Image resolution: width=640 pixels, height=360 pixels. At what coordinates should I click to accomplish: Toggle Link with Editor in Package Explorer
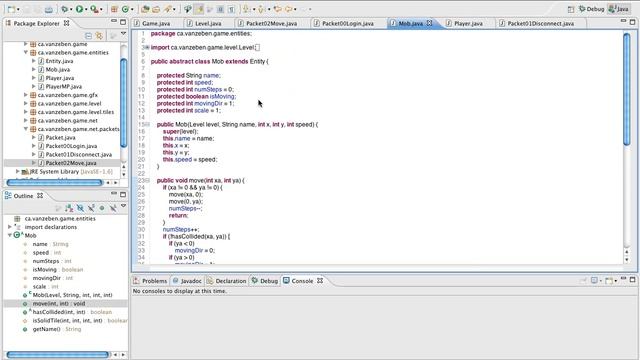99,36
